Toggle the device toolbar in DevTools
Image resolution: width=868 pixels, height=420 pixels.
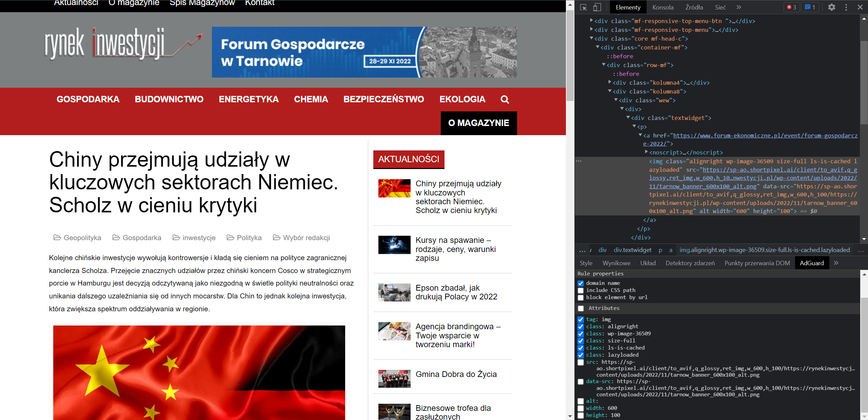click(x=597, y=7)
